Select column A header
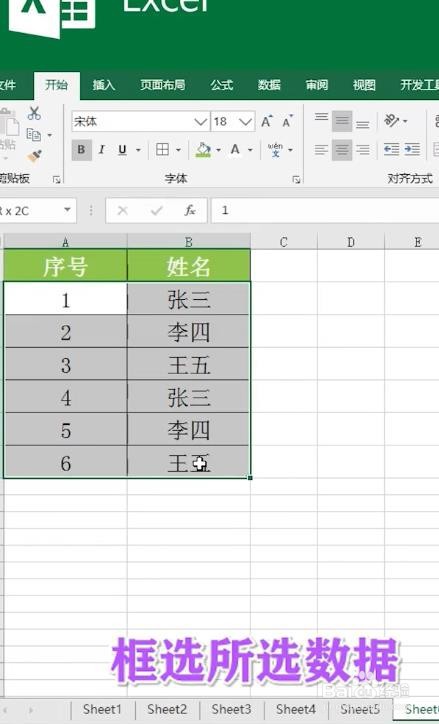The height and width of the screenshot is (724, 439). click(66, 241)
